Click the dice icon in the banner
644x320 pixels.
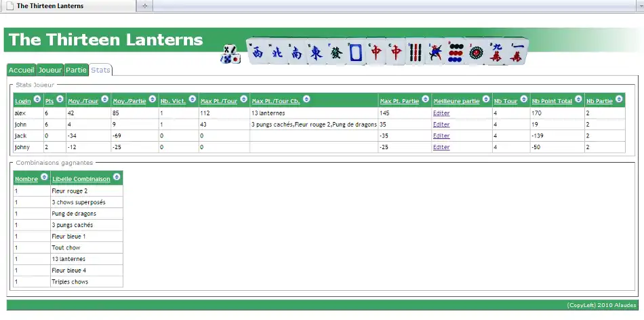pos(230,54)
